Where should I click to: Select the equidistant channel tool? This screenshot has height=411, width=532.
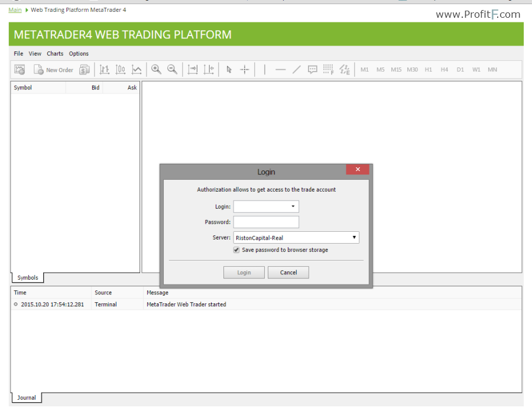point(345,70)
